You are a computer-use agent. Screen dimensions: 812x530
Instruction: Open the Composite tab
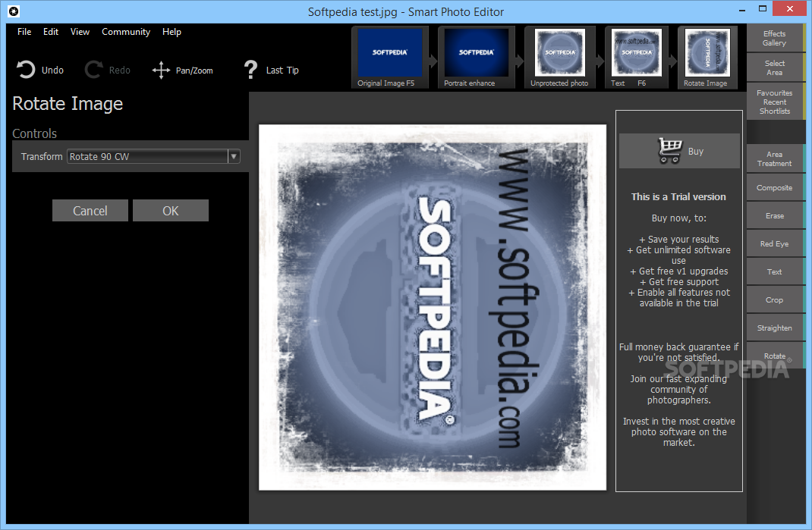(776, 188)
